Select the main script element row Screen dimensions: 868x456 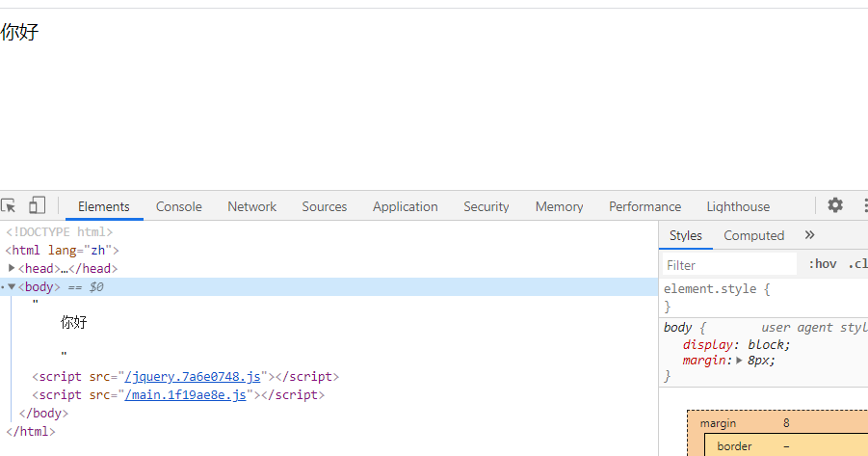tap(178, 395)
